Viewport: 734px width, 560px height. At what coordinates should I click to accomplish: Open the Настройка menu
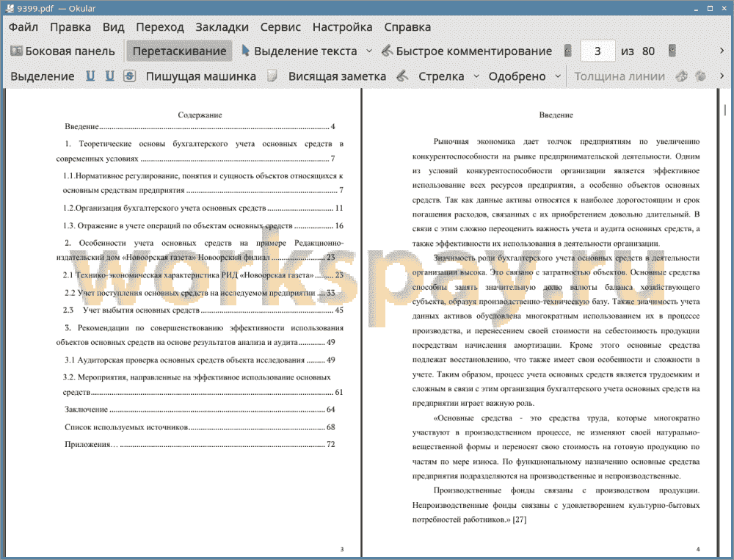[x=342, y=26]
